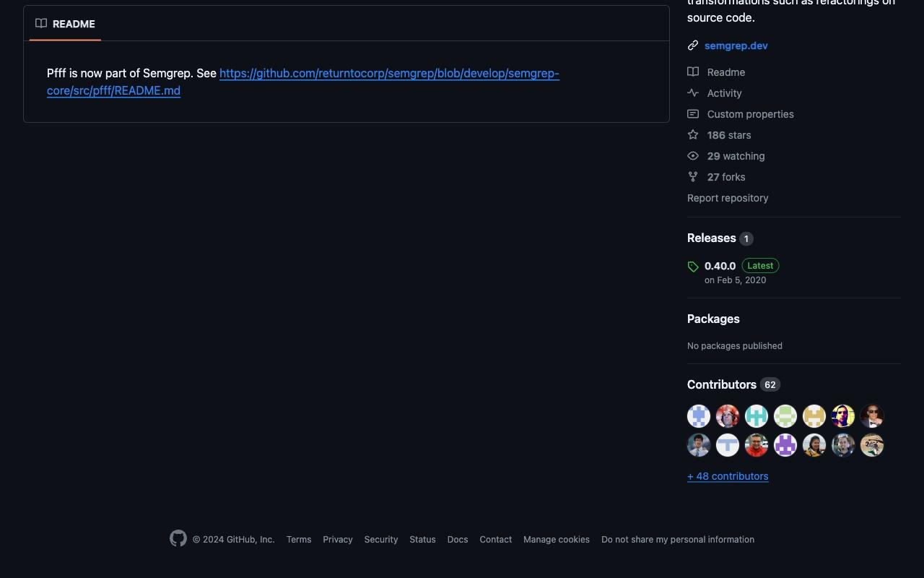The height and width of the screenshot is (578, 924).
Task: Click Do not share my personal information
Action: coord(678,540)
